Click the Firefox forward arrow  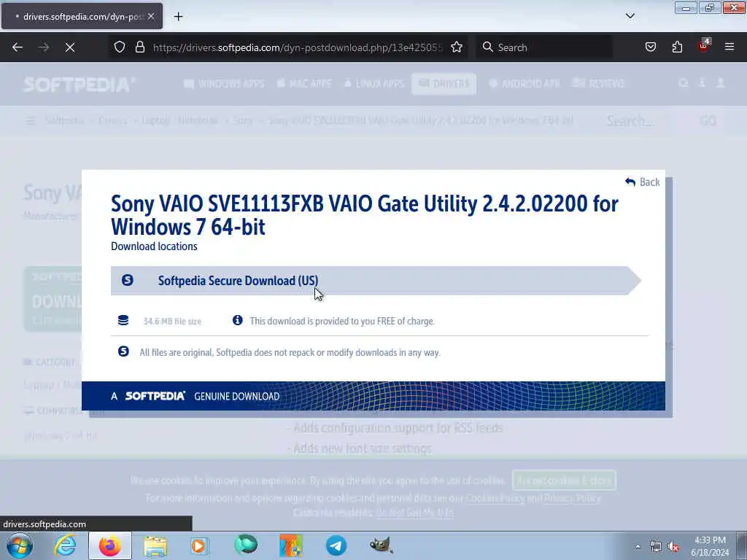(x=44, y=47)
